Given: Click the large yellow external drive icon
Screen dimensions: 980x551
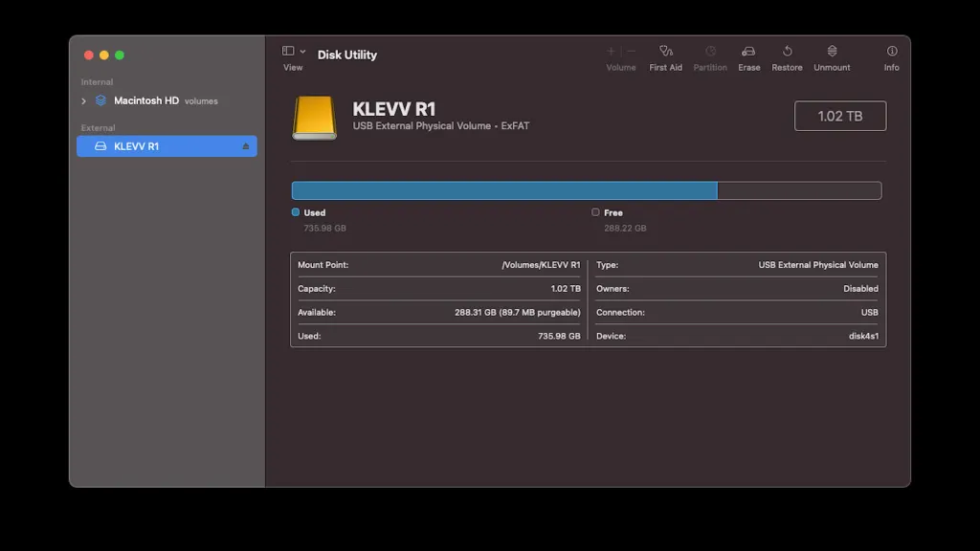Looking at the screenshot, I should click(314, 118).
